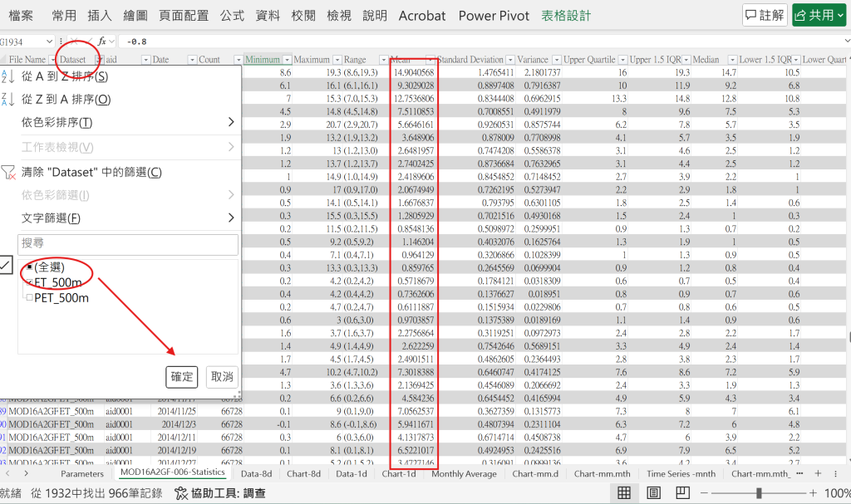Screen dimensions: 851x504
Task: Click the formula bar cancel X icon
Action: (74, 42)
